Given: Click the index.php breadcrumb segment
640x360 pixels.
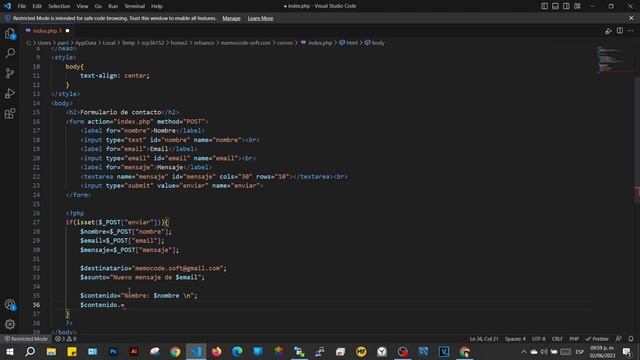Looking at the screenshot, I should point(317,43).
